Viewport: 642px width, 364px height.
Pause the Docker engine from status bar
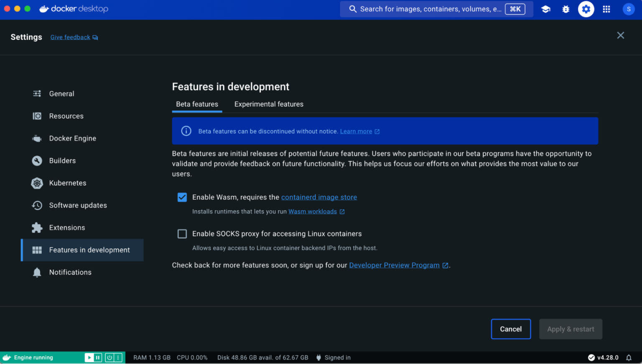point(98,358)
